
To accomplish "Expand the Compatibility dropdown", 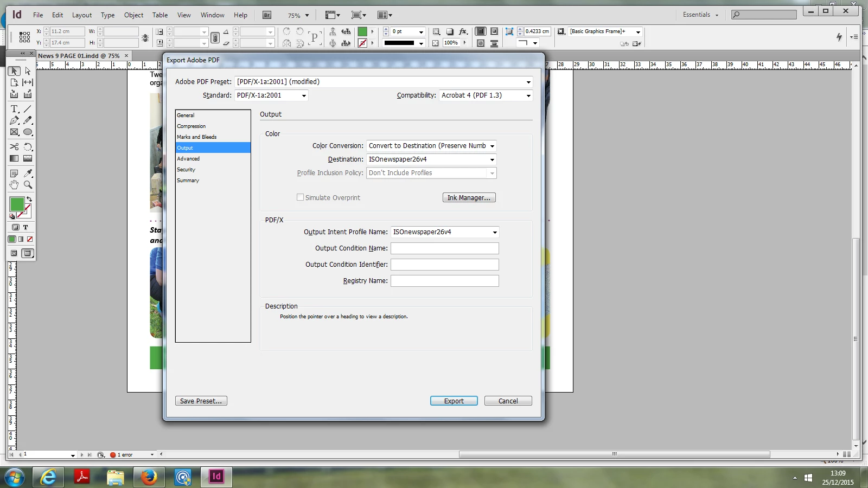I will tap(486, 95).
